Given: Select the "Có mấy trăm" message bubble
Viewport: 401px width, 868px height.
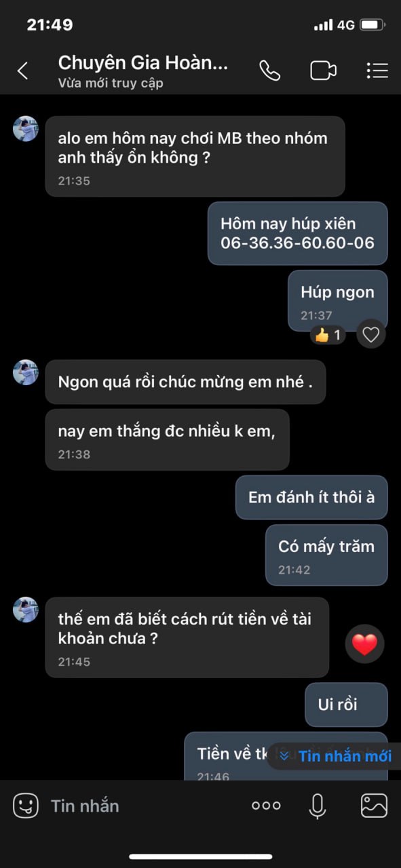Looking at the screenshot, I should [326, 555].
